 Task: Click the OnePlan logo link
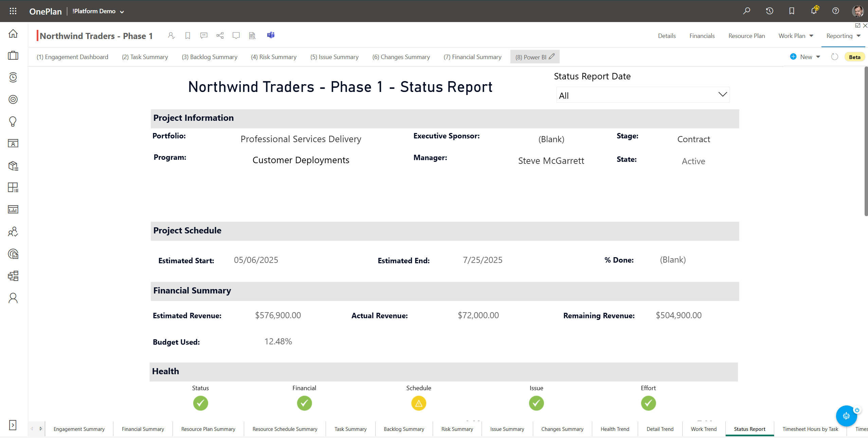pyautogui.click(x=46, y=11)
